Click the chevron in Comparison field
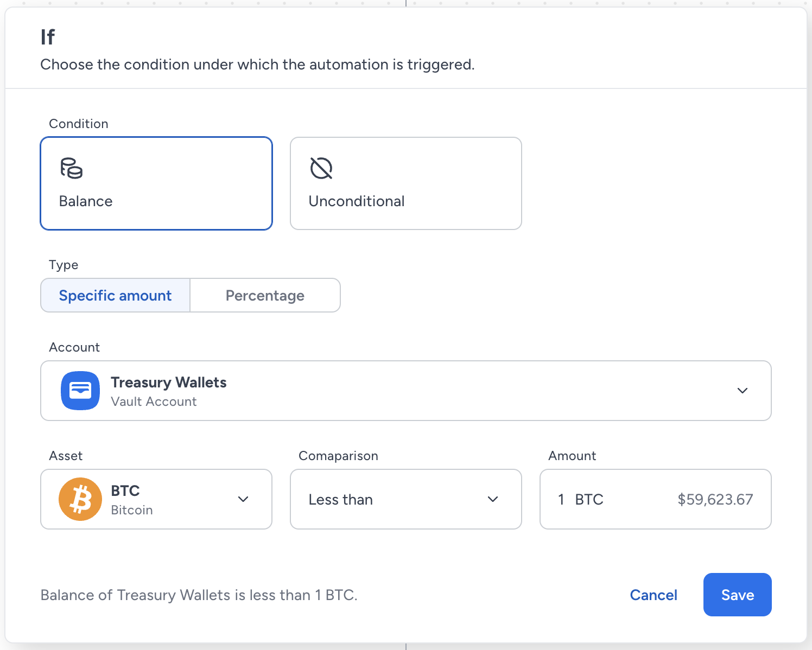Image resolution: width=812 pixels, height=650 pixels. [x=493, y=499]
